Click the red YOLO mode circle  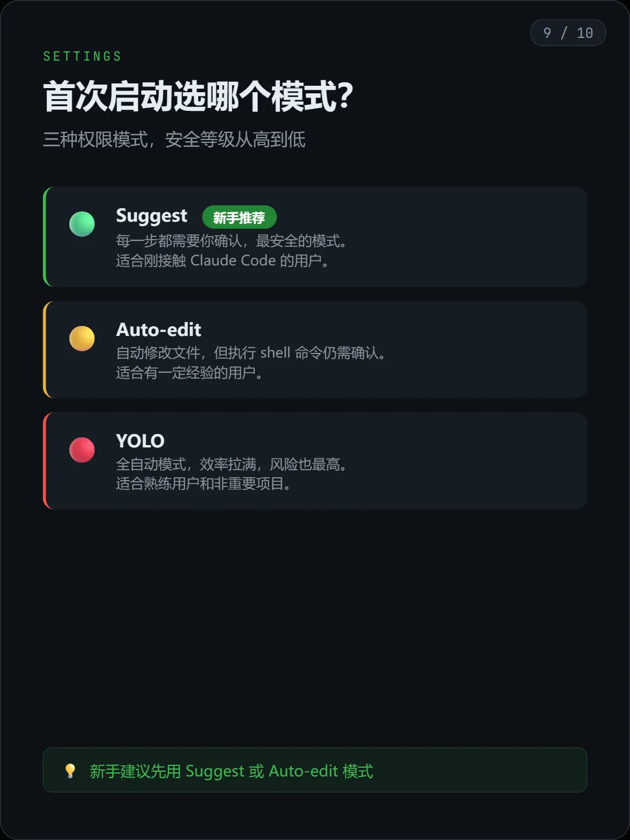(x=82, y=450)
